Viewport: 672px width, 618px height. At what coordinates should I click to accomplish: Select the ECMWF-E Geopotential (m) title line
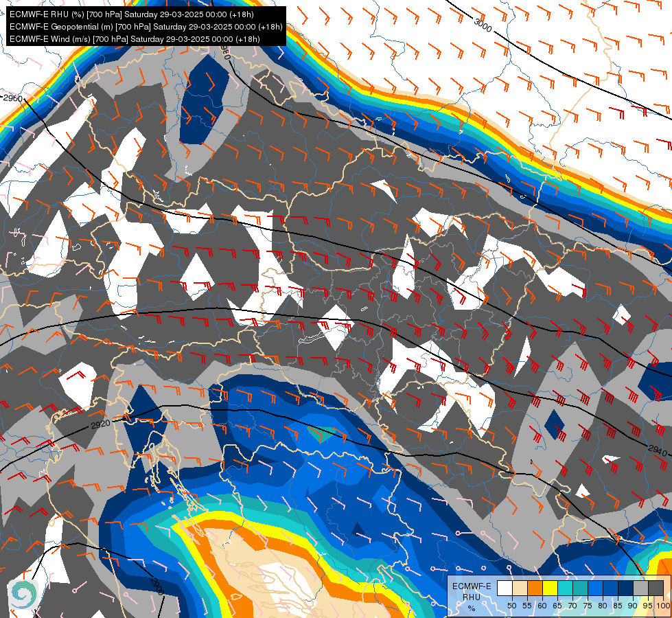tap(146, 27)
